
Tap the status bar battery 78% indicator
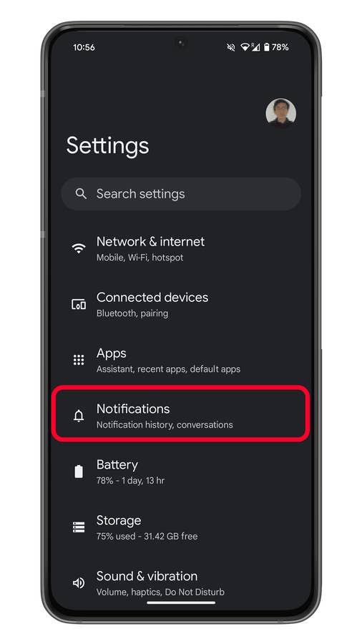[x=276, y=47]
